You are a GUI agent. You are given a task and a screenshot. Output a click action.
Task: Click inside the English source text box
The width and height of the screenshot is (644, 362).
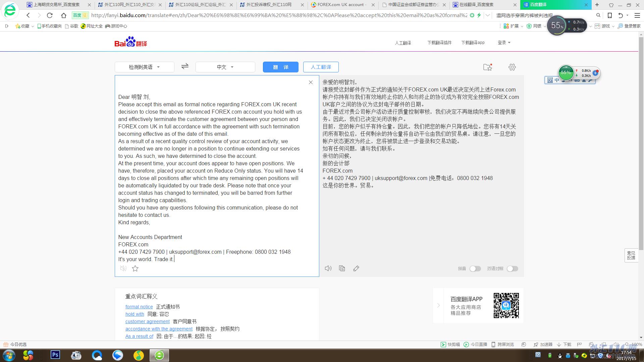pos(217,176)
